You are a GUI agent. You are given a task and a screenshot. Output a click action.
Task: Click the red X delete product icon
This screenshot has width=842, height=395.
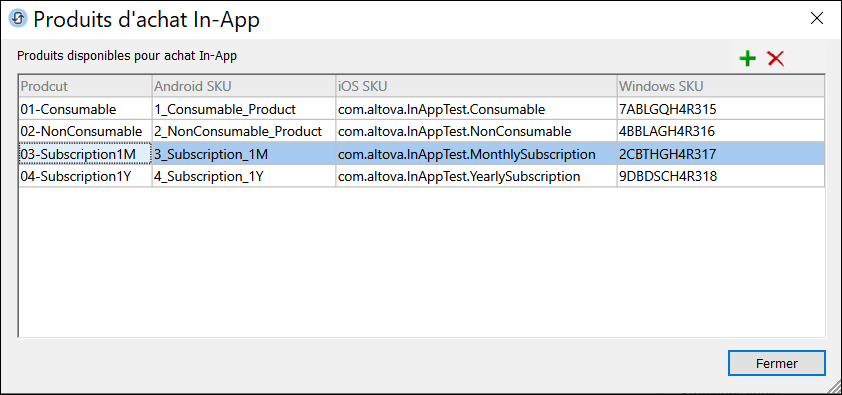[x=775, y=58]
